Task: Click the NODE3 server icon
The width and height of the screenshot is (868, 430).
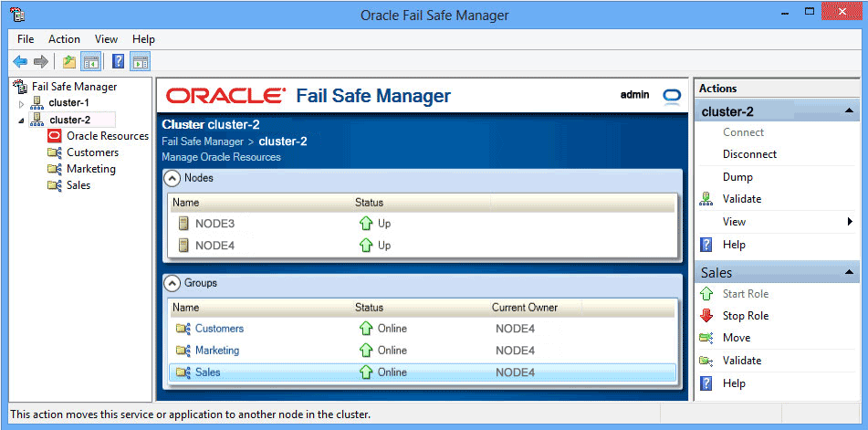Action: tap(183, 225)
